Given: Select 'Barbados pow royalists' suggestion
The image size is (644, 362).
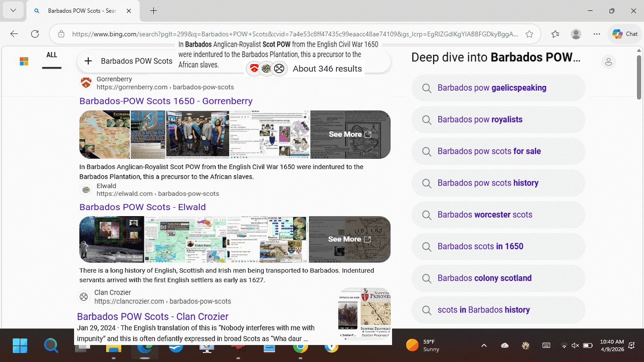Looking at the screenshot, I should (x=480, y=119).
